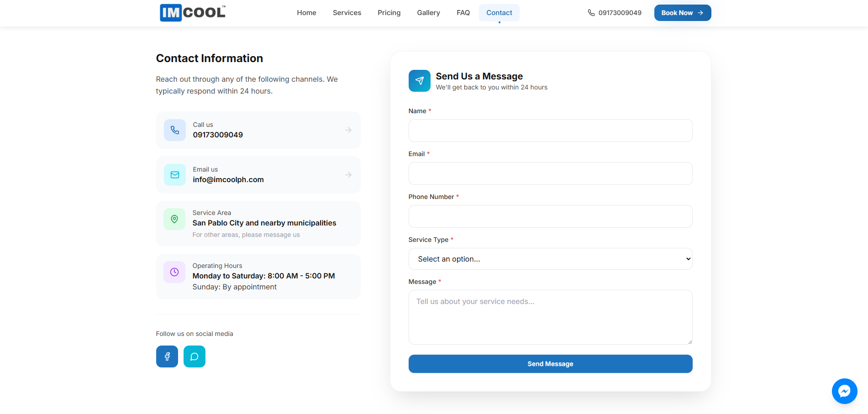Image resolution: width=868 pixels, height=414 pixels.
Task: Click the location pin Service Area icon
Action: coord(174,219)
